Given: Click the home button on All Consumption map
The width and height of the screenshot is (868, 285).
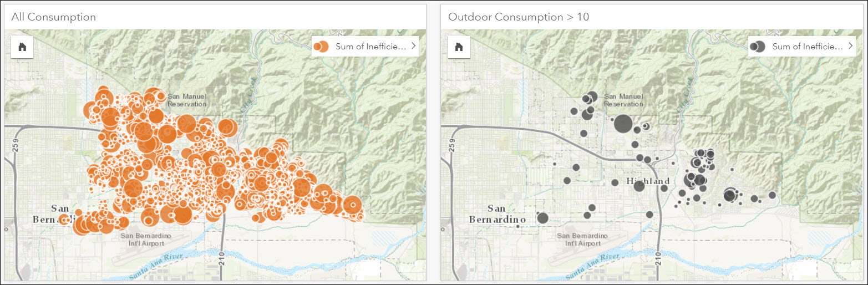Looking at the screenshot, I should pyautogui.click(x=23, y=47).
